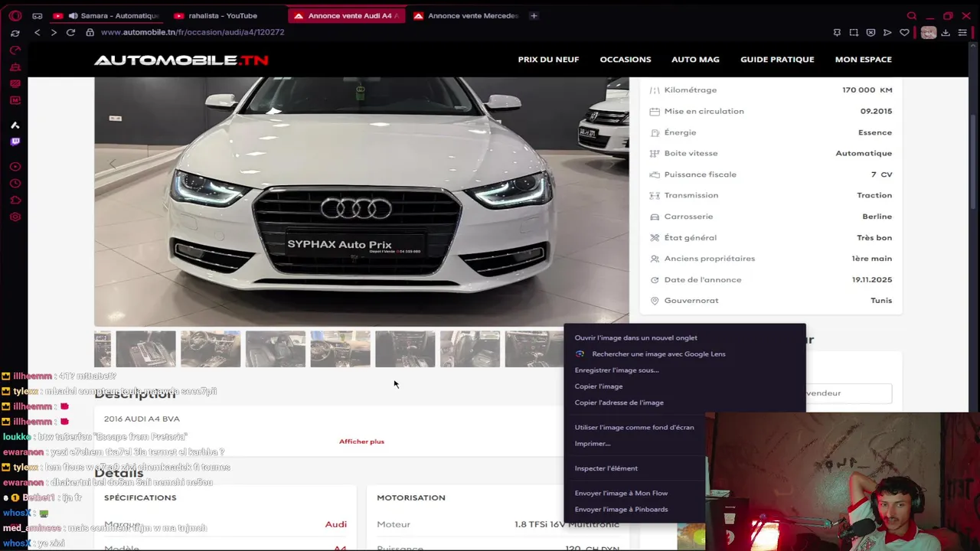980x551 pixels.
Task: Click the 170 000 KM mileage value
Action: point(867,90)
